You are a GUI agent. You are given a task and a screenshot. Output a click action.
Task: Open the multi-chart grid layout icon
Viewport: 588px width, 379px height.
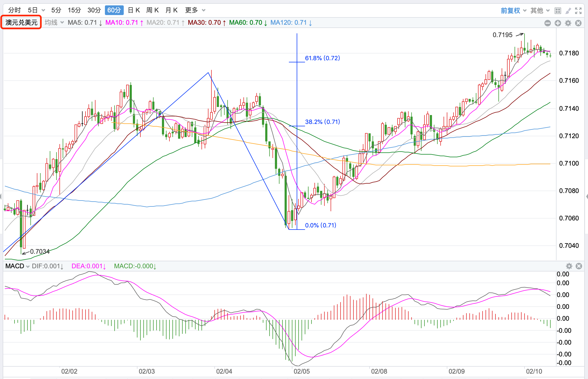558,10
